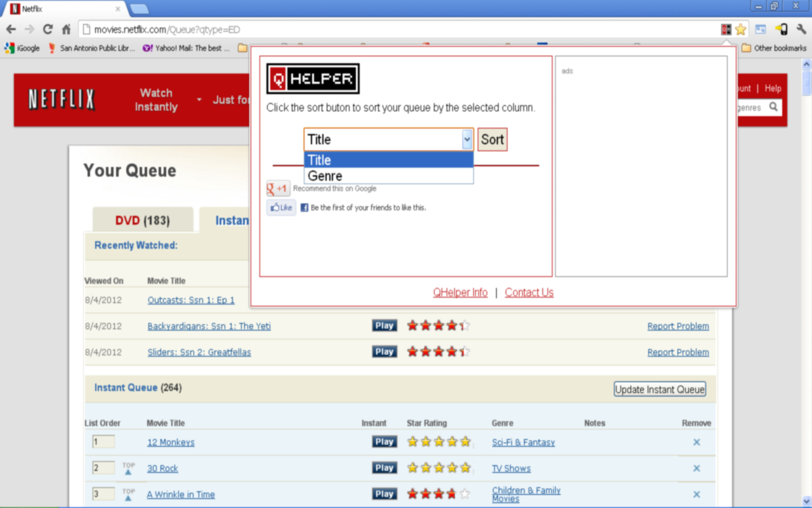
Task: Report Problem for Sliders episode
Action: coord(678,352)
